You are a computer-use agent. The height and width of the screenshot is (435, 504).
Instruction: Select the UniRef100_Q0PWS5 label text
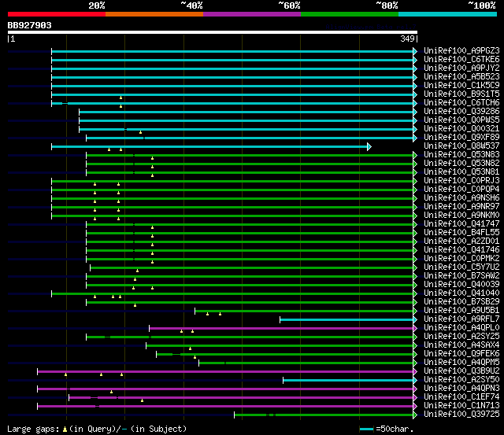point(461,120)
